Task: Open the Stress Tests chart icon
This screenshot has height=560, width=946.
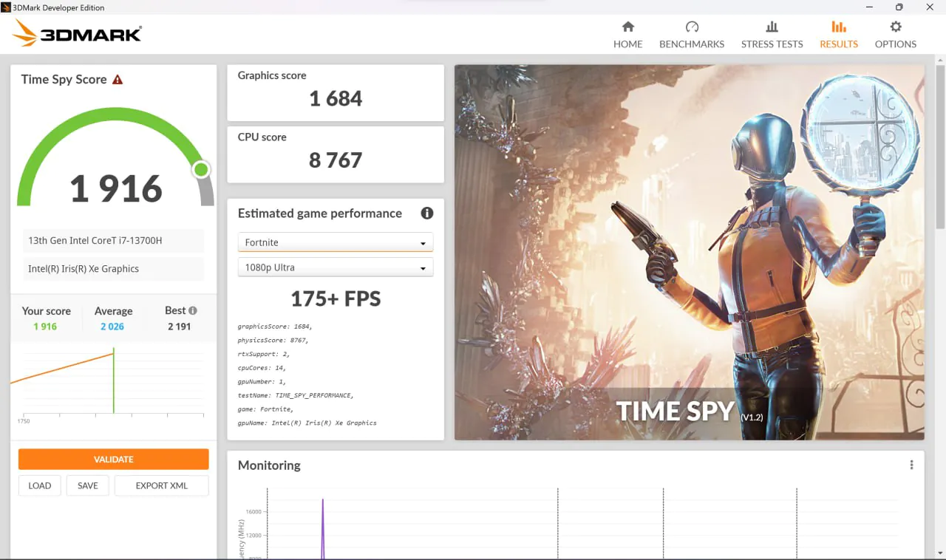Action: (772, 27)
